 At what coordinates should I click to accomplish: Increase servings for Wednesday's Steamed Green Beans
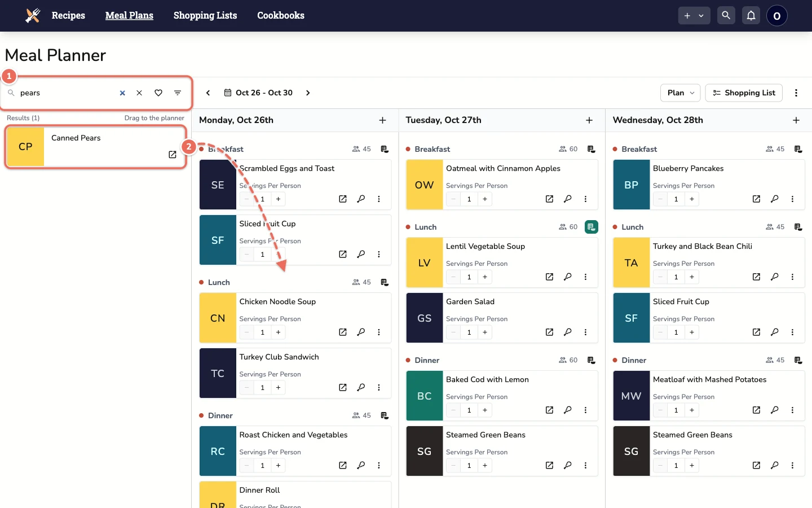pyautogui.click(x=692, y=465)
